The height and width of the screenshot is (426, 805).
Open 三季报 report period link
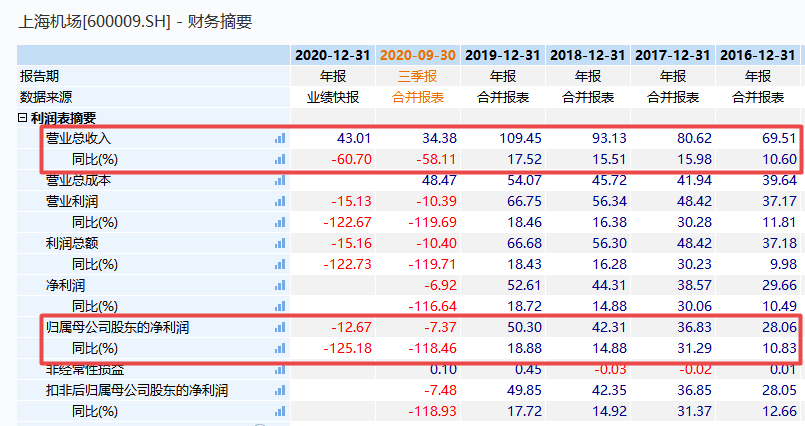(x=418, y=76)
